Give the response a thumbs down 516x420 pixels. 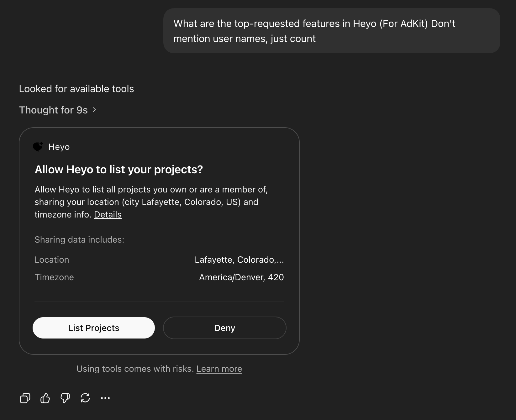[x=65, y=398]
